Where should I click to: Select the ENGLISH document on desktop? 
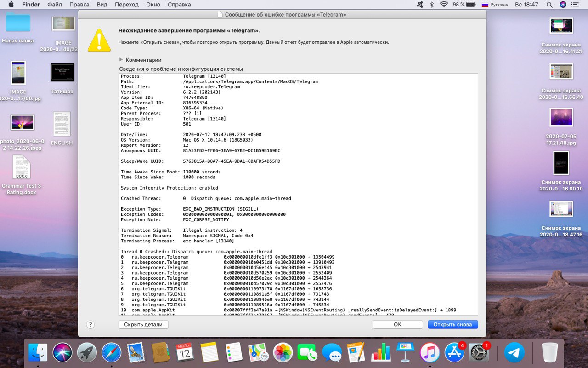tap(62, 129)
